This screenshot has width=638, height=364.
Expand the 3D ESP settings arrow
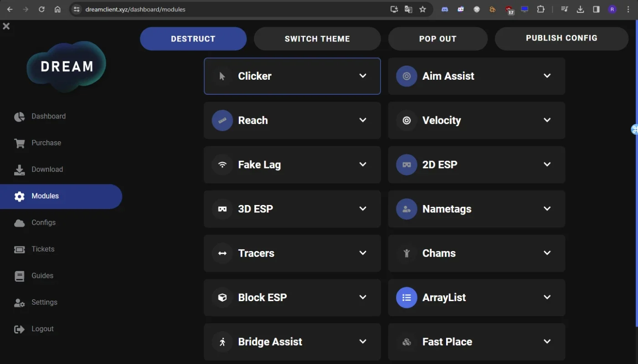click(363, 209)
